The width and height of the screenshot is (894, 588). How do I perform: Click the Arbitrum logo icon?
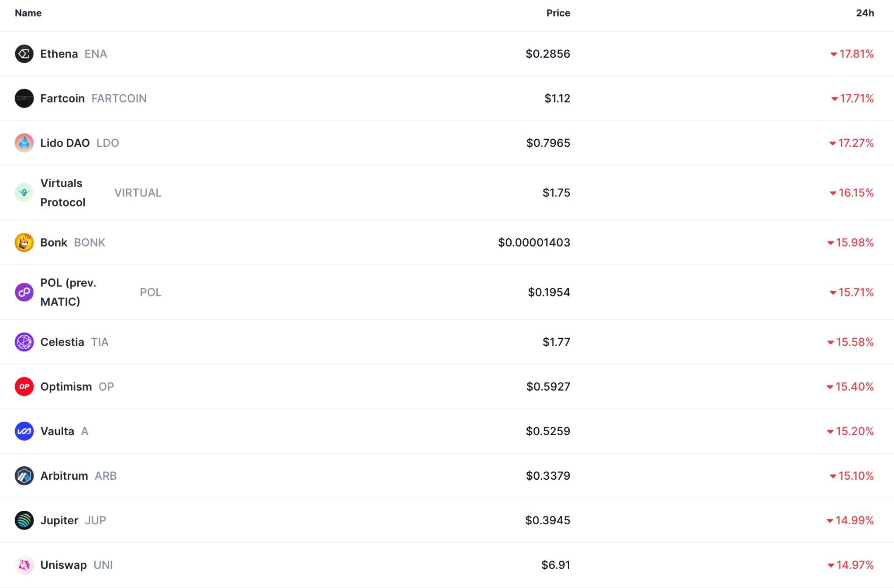tap(24, 475)
